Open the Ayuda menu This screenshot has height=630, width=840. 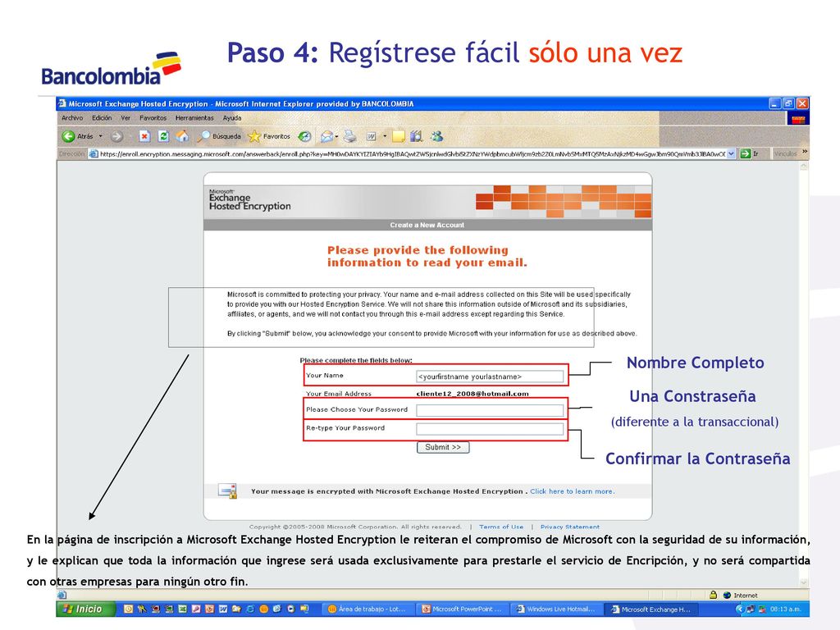[x=232, y=118]
